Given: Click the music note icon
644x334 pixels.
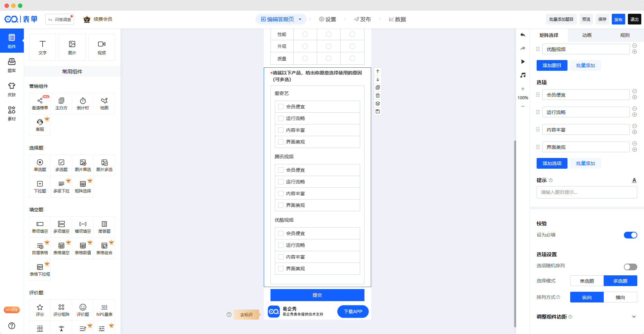Looking at the screenshot, I should 523,75.
